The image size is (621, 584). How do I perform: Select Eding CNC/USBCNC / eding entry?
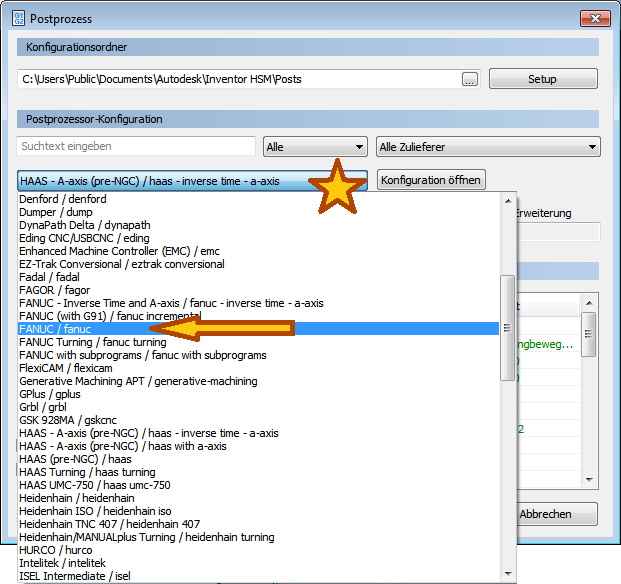coord(258,238)
